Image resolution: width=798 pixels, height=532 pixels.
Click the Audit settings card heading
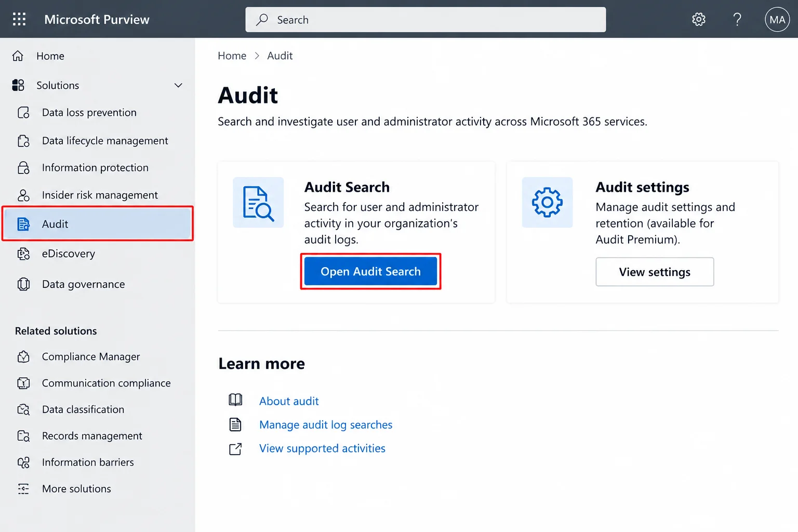coord(642,187)
